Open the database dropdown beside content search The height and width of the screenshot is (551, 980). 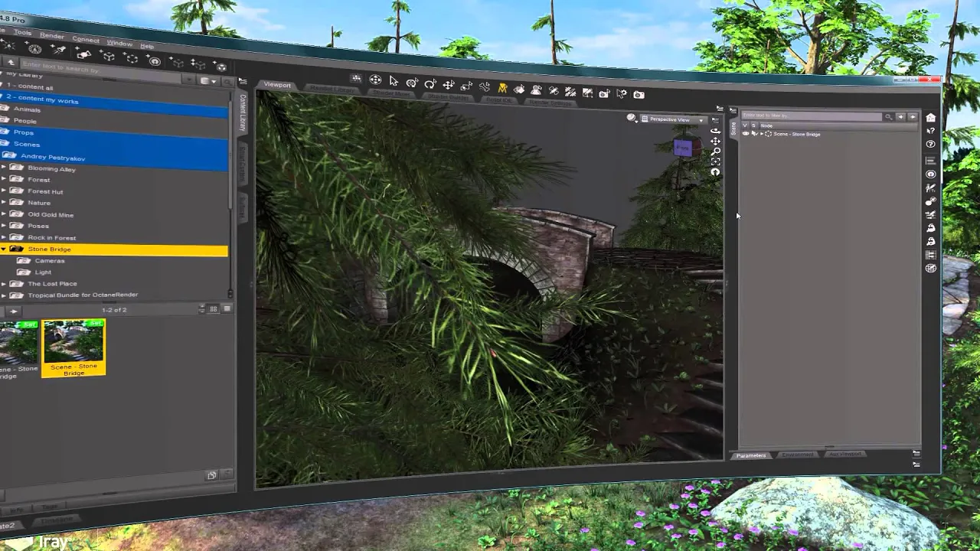click(x=207, y=80)
